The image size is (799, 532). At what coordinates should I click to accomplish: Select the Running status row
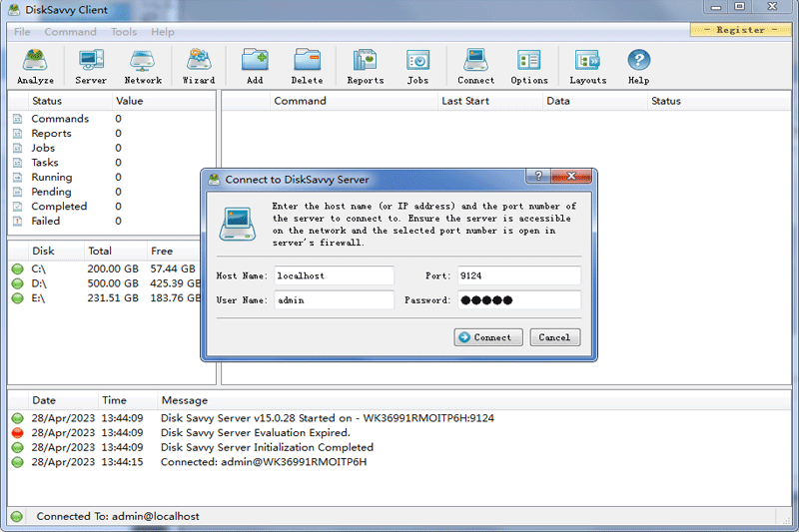[111, 177]
